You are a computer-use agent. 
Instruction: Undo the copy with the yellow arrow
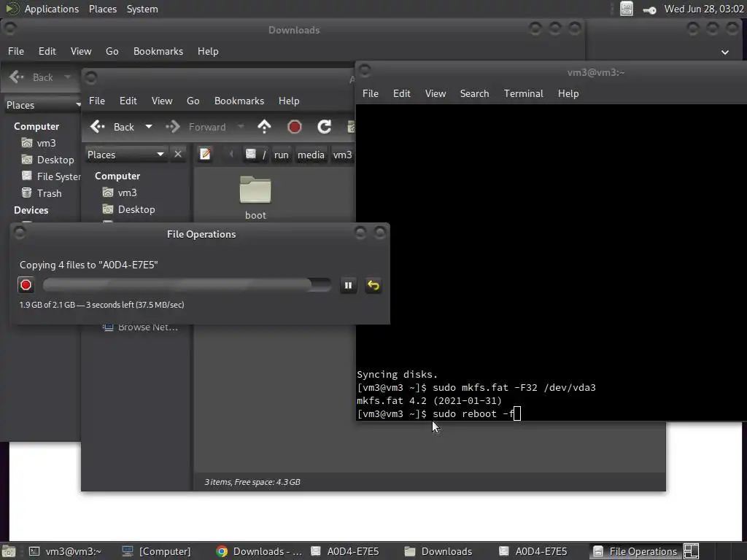pos(373,285)
